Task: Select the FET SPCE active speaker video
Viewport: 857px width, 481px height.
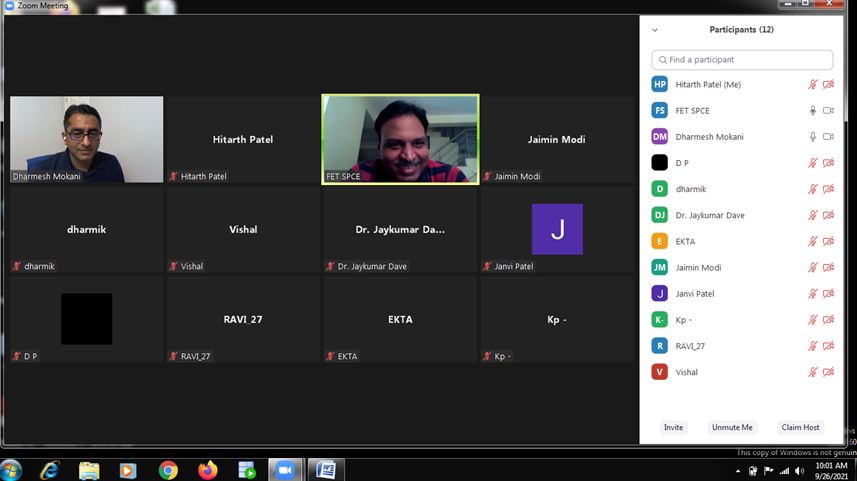Action: (400, 139)
